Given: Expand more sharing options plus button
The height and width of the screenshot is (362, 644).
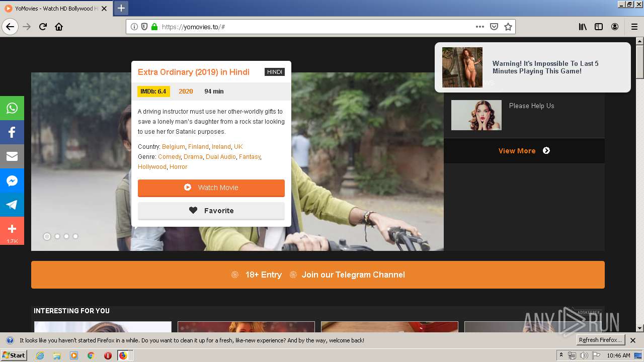Looking at the screenshot, I should pos(12,231).
